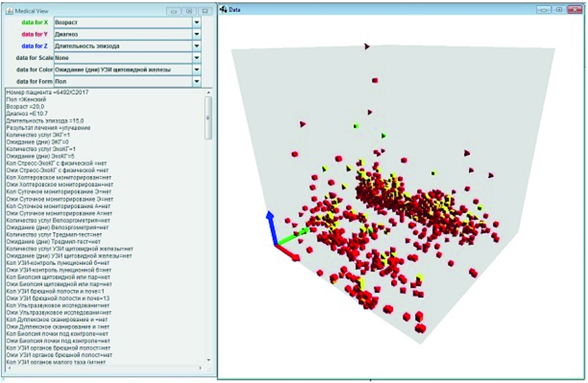
Task: Select 'Кол Ультразвуковое исследовани=нет' line
Action: click(x=59, y=305)
